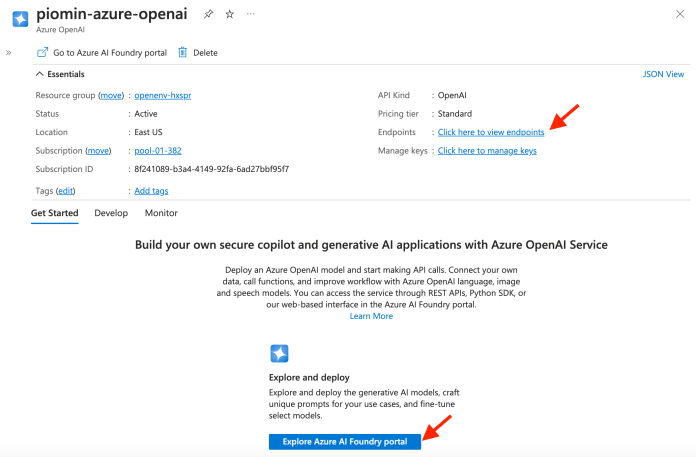Delete the Azure OpenAI resource

198,52
